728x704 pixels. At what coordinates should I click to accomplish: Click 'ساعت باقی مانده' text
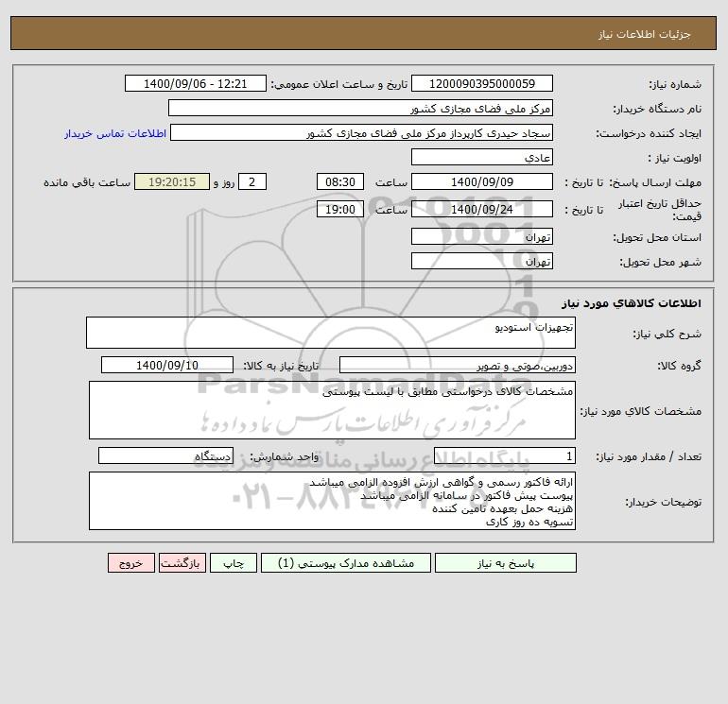[x=87, y=182]
